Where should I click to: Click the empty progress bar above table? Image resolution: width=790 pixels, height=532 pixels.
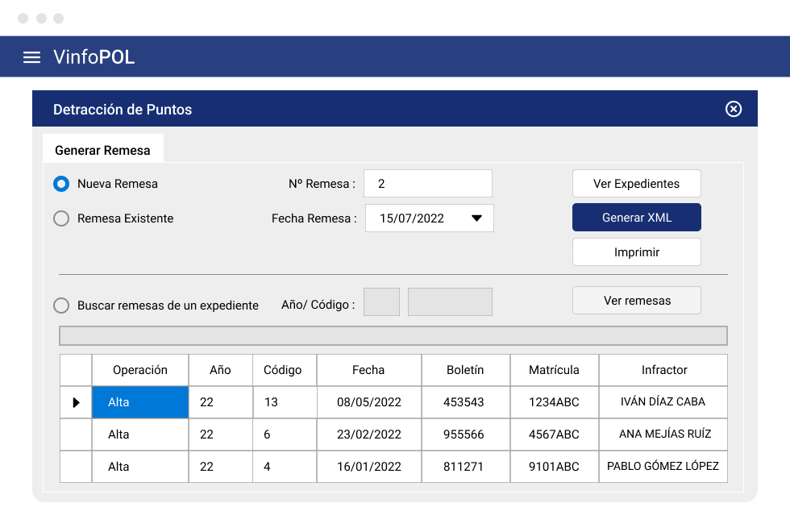pos(393,335)
